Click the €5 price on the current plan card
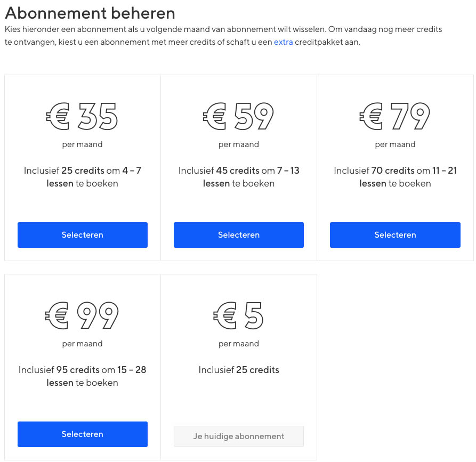This screenshot has height=462, width=476. (238, 315)
